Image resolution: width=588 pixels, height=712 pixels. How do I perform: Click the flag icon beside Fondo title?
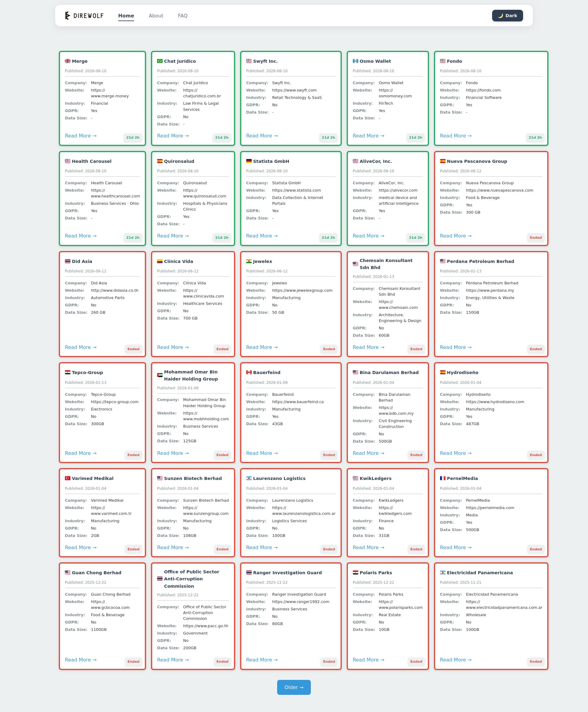coord(443,61)
